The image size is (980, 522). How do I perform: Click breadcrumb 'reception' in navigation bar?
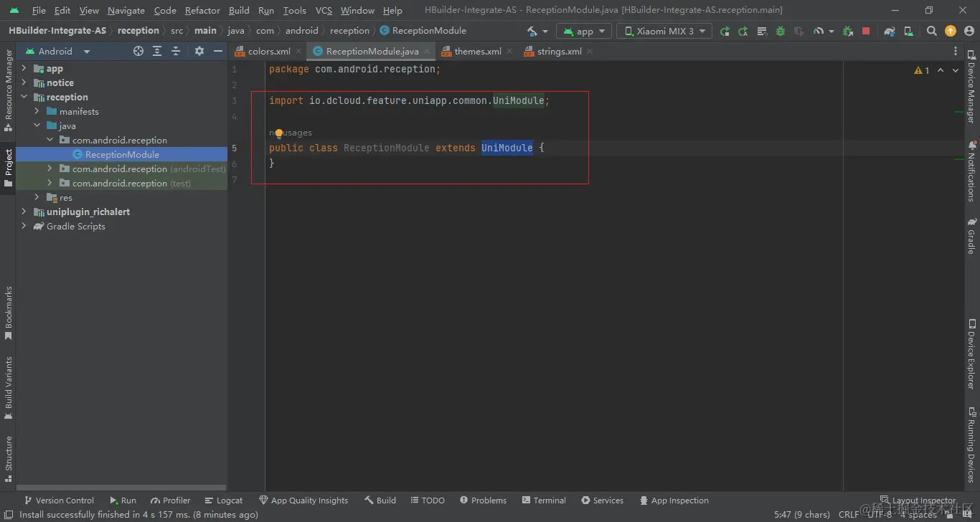click(x=138, y=31)
